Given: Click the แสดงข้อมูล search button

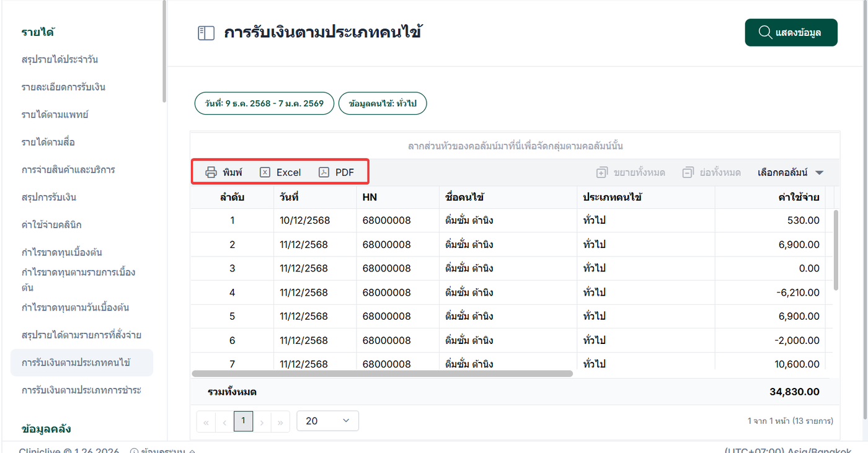Looking at the screenshot, I should click(791, 32).
